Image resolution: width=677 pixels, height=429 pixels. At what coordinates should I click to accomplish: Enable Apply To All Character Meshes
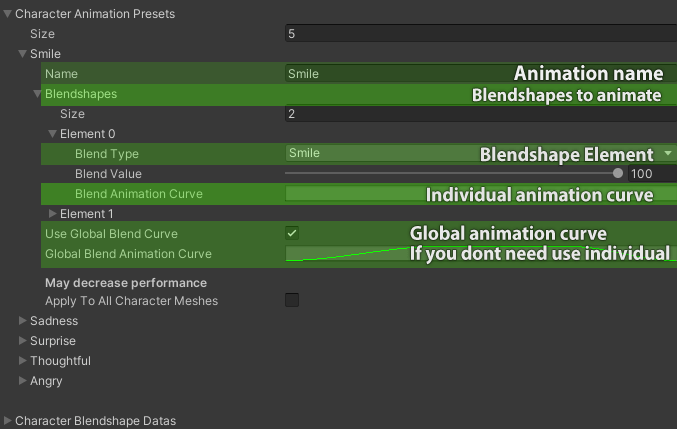click(x=292, y=300)
